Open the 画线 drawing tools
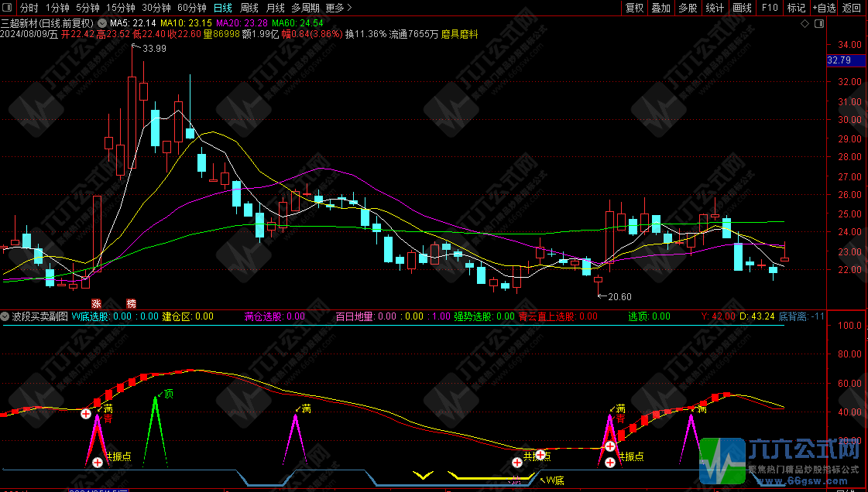 [x=742, y=8]
